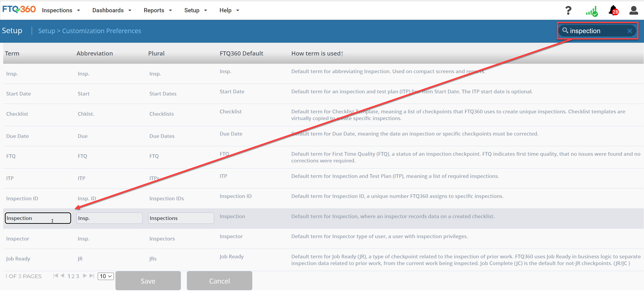Click the Inspectors plural cell
The height and width of the screenshot is (297, 644).
(162, 239)
